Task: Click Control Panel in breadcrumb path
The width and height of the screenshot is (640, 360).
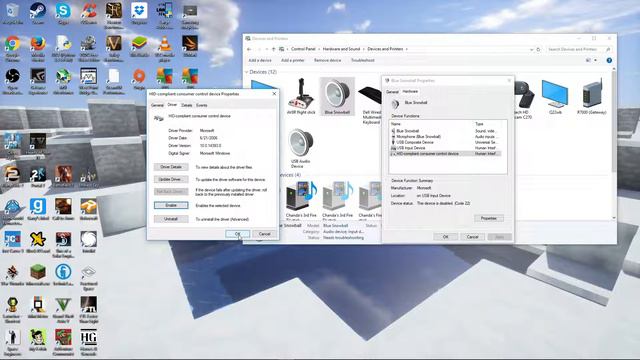Action: (x=303, y=49)
